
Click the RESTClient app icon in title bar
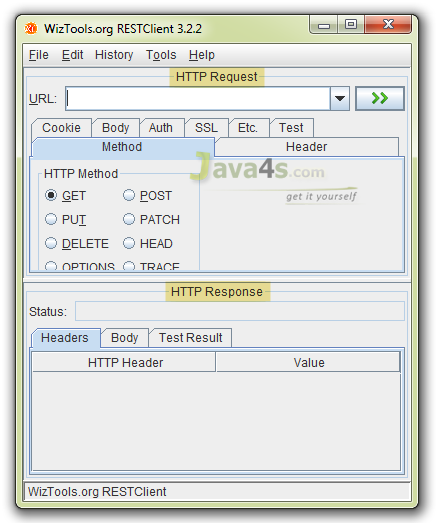[x=31, y=29]
